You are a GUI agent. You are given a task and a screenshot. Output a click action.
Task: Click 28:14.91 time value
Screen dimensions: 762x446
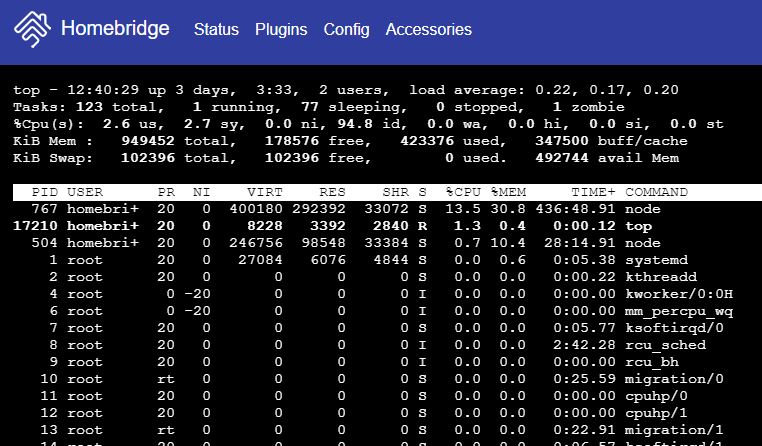[x=580, y=243]
